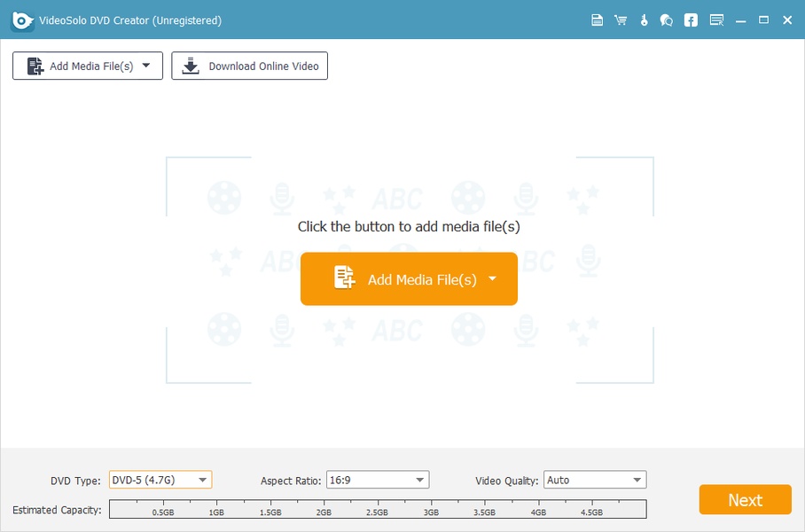Open the Aspect Ratio 16:9 dropdown

[x=378, y=480]
